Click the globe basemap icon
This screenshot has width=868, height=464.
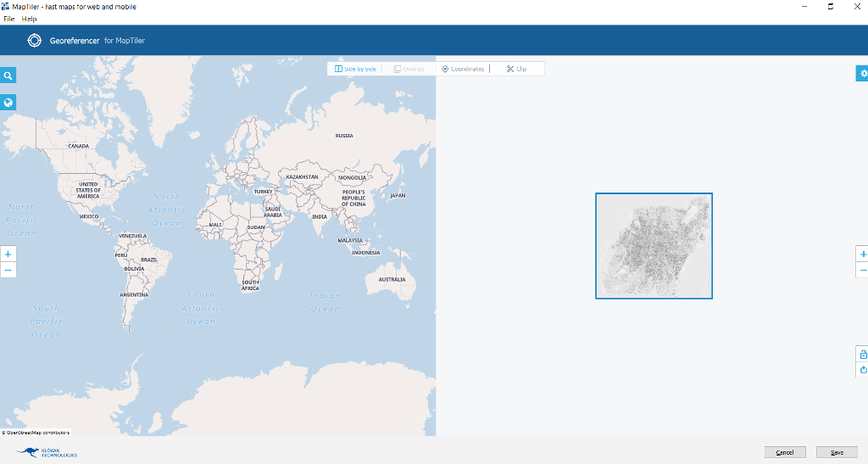(x=8, y=103)
